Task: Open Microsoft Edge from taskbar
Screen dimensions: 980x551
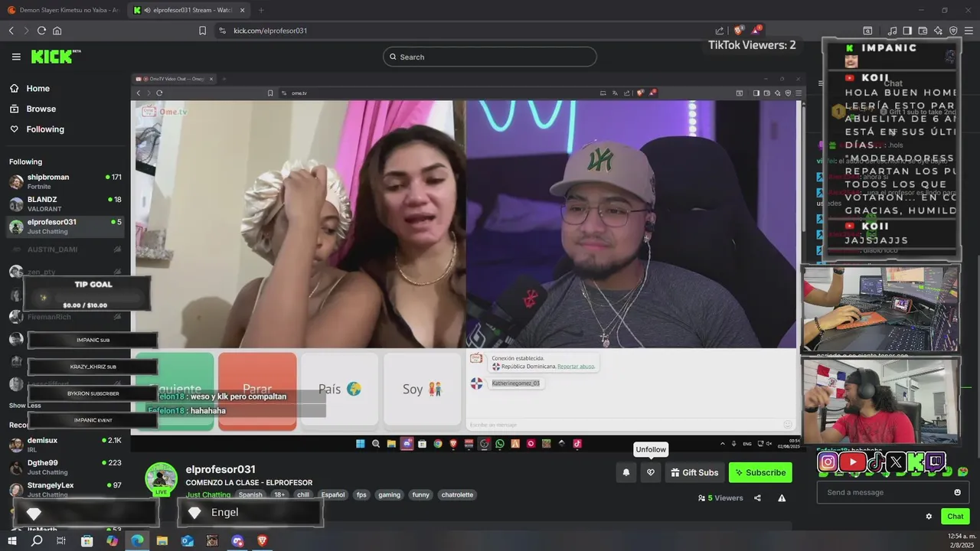Action: coord(137,540)
